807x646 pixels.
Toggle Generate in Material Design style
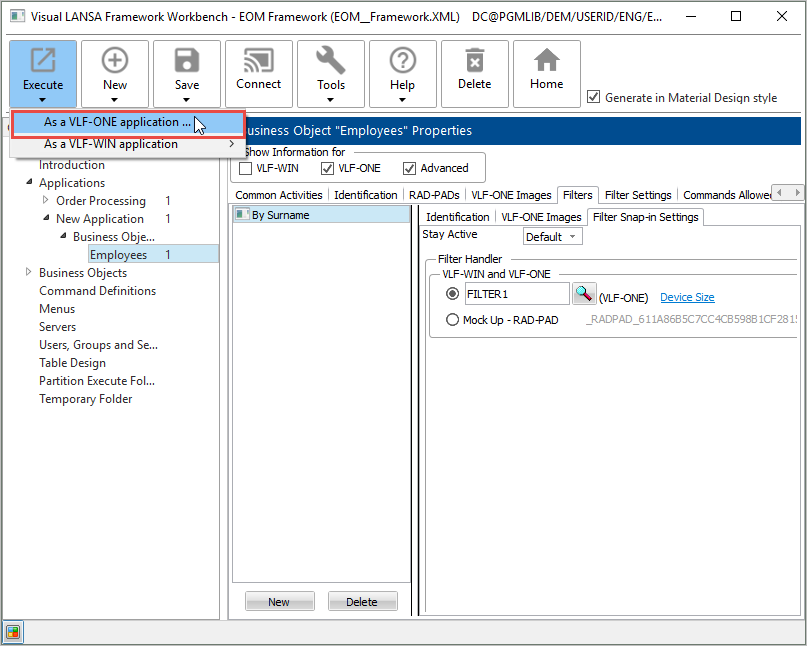[x=594, y=97]
